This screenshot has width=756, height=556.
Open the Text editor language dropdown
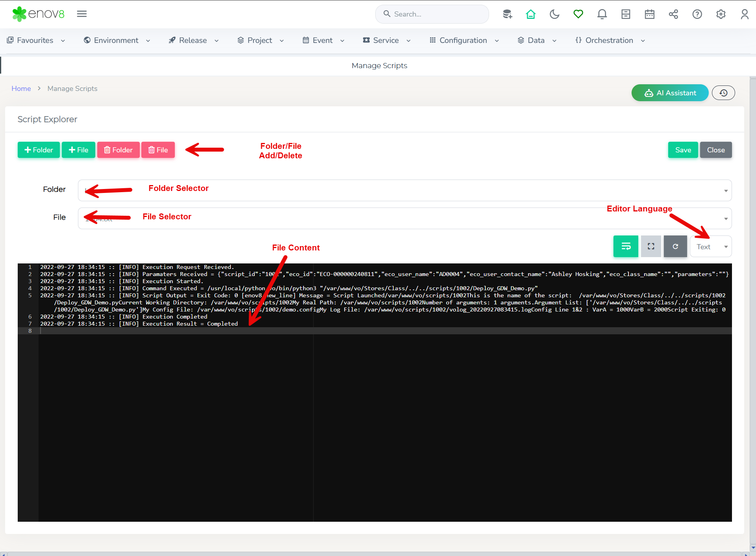coord(711,247)
